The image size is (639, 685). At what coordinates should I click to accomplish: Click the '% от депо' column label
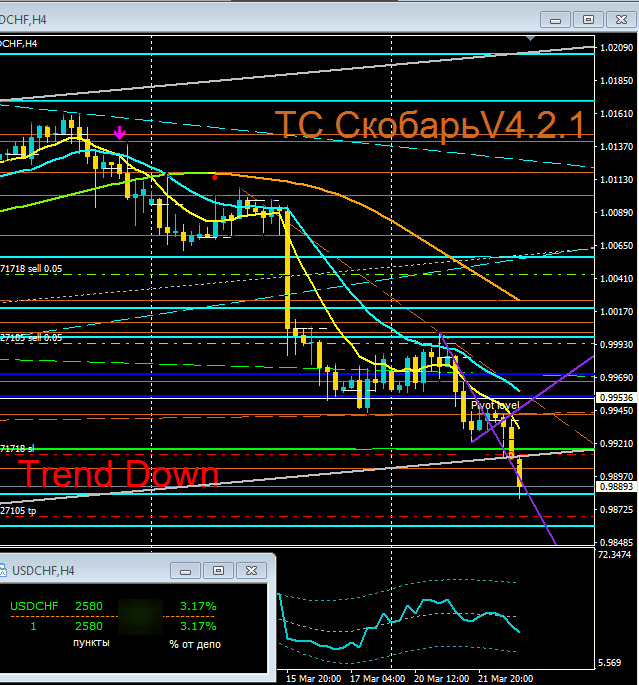point(195,644)
